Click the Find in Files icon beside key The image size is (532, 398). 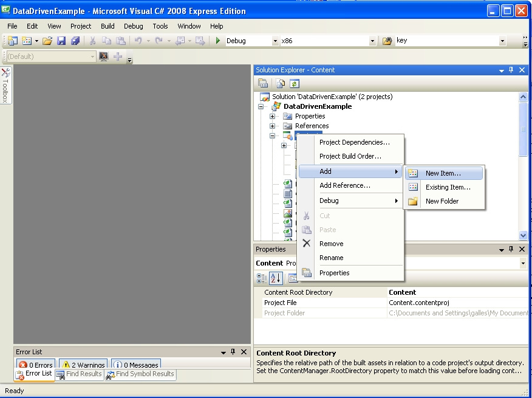pyautogui.click(x=387, y=41)
